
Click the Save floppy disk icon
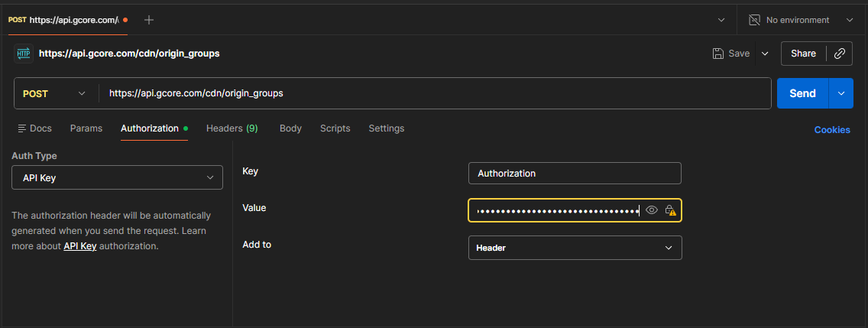718,54
